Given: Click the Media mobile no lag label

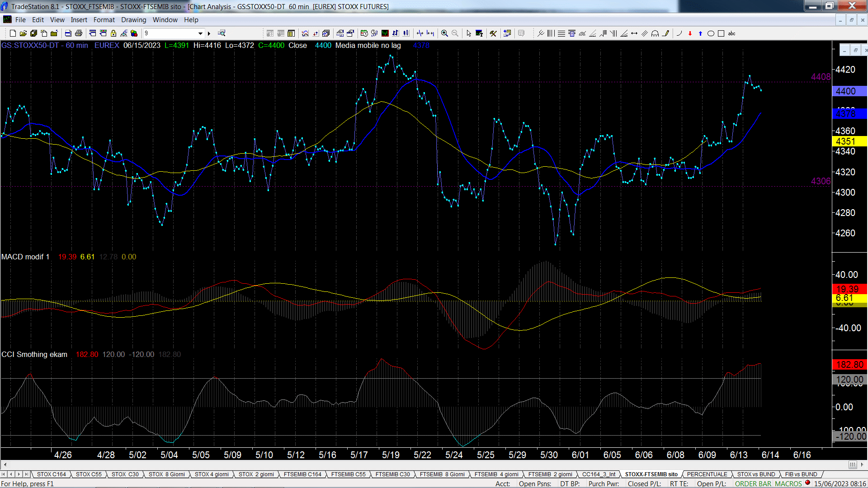Looking at the screenshot, I should point(368,45).
